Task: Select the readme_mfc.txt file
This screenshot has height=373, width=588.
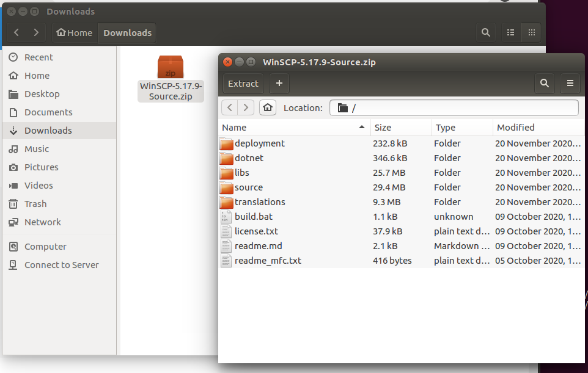Action: click(401, 260)
